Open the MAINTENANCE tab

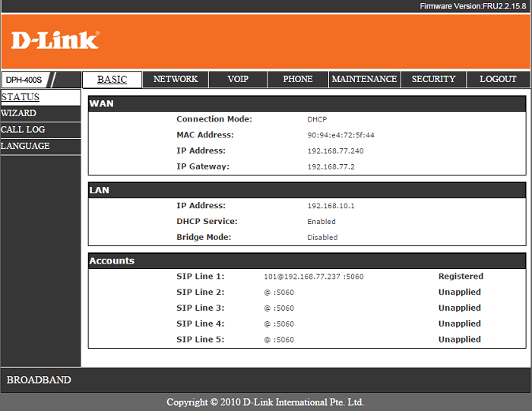click(x=364, y=79)
